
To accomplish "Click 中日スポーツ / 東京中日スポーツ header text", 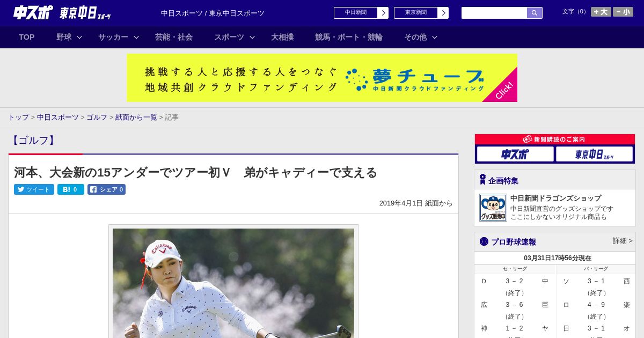I will 213,13.
